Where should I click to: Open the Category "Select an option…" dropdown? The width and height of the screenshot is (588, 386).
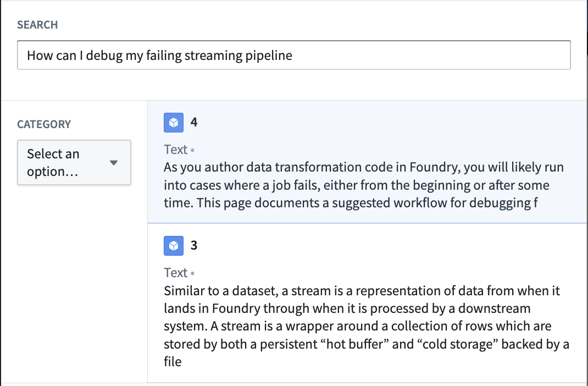click(74, 162)
